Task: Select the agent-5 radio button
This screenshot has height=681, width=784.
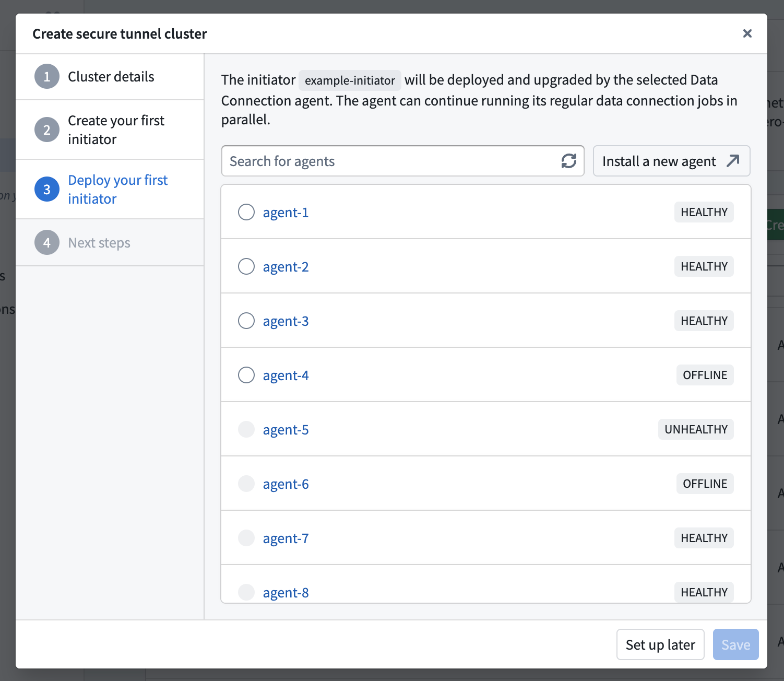Action: pyautogui.click(x=246, y=429)
